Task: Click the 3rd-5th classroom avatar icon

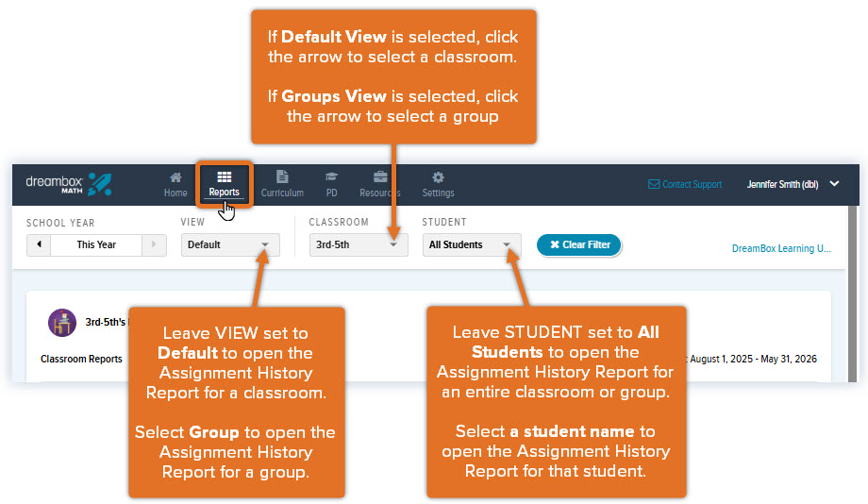Action: 62,323
